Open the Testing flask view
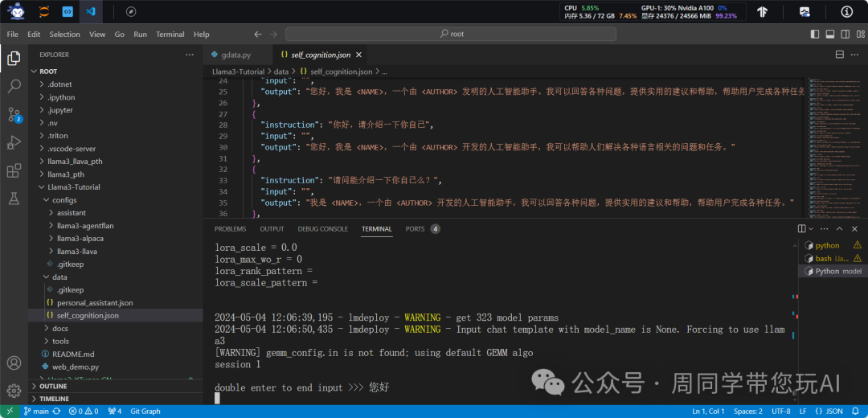868x418 pixels. [x=14, y=199]
